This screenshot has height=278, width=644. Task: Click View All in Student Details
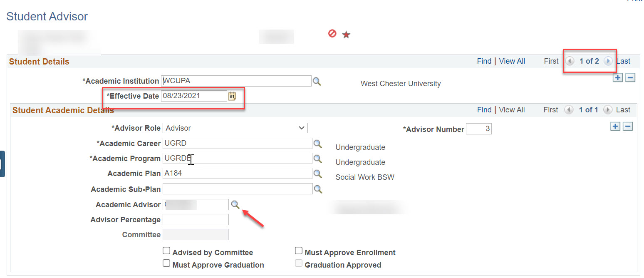pyautogui.click(x=512, y=61)
